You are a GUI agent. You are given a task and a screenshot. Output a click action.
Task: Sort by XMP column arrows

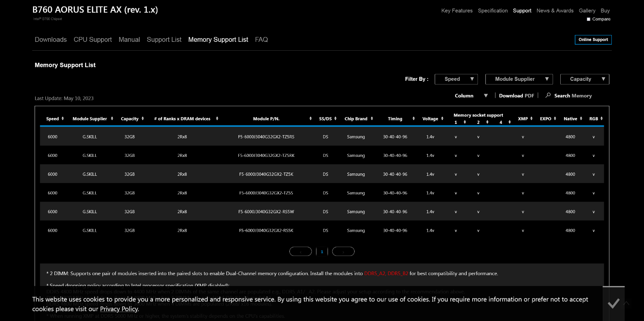(x=531, y=119)
